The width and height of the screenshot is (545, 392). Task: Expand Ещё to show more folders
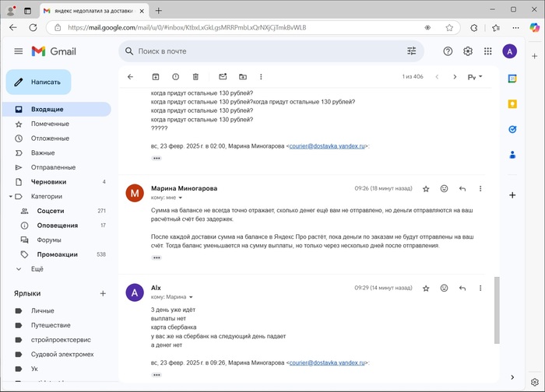click(37, 269)
